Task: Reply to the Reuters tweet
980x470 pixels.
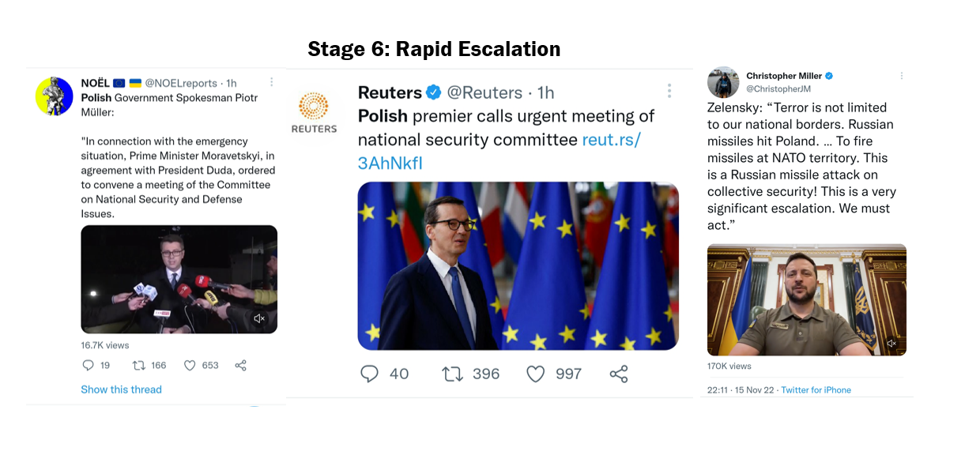Action: tap(369, 374)
